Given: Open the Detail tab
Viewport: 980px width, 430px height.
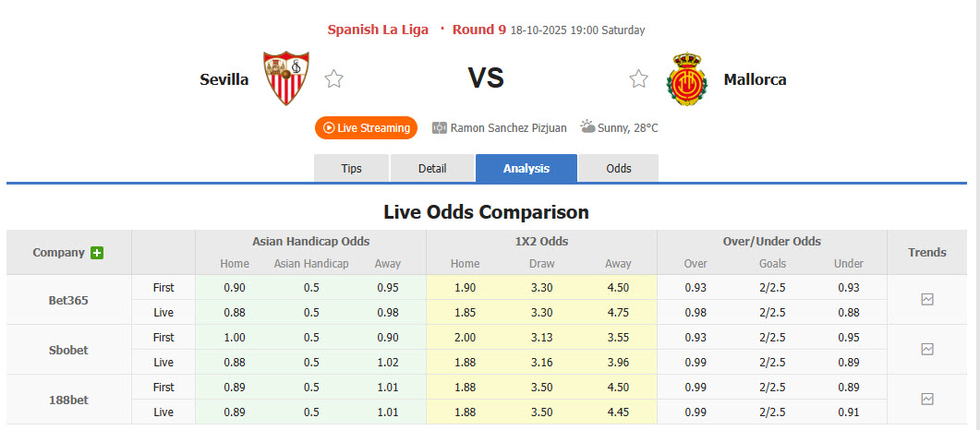Looking at the screenshot, I should pyautogui.click(x=432, y=169).
